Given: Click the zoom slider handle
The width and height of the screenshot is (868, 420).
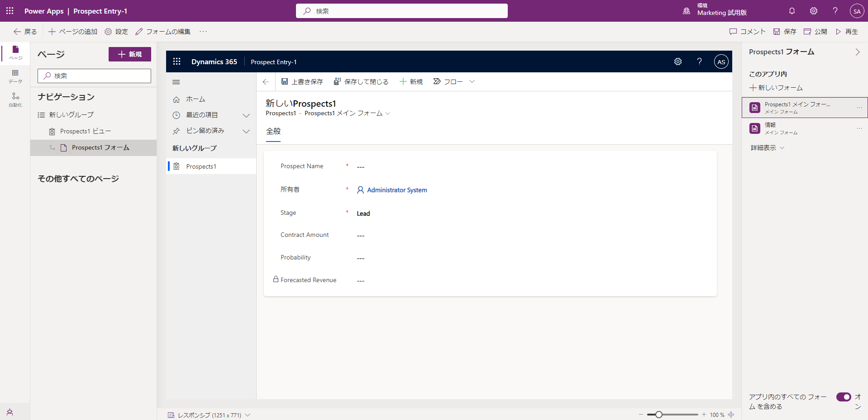Looking at the screenshot, I should tap(659, 415).
